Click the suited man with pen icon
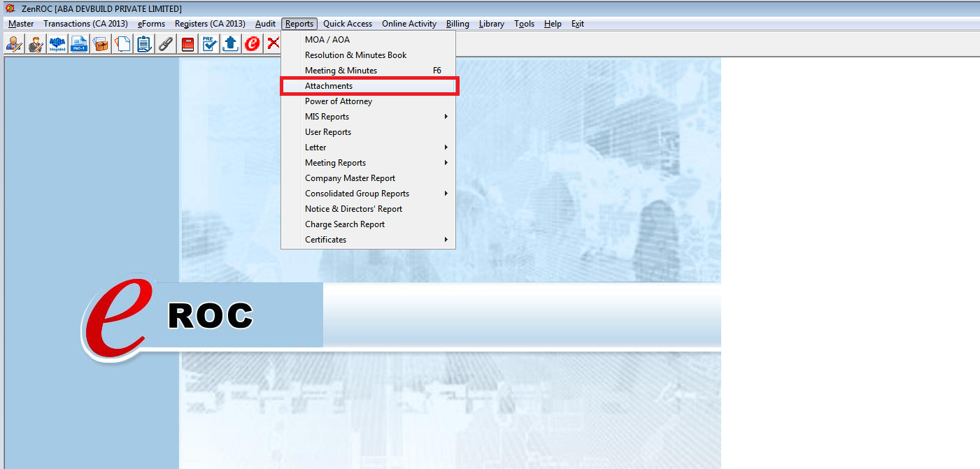Screen dimensions: 980x469 36,44
